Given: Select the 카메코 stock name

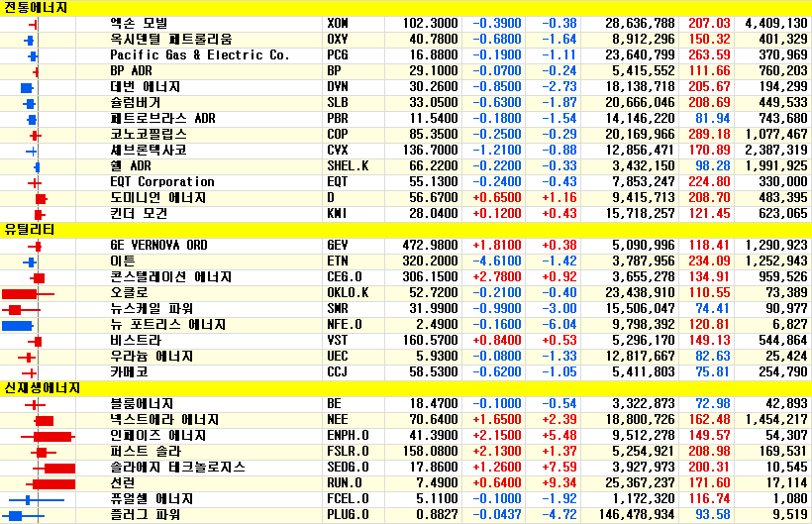Looking at the screenshot, I should pos(129,371).
